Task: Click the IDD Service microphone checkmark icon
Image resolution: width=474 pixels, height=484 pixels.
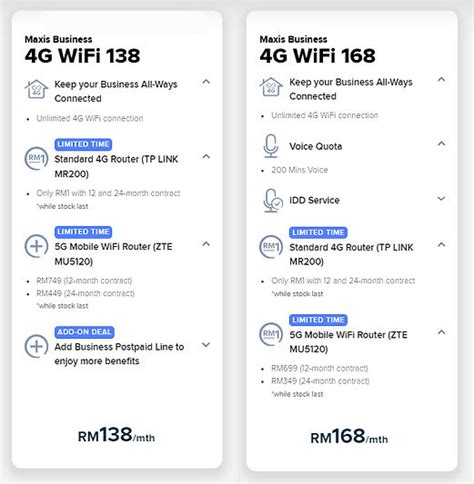Action: (273, 201)
